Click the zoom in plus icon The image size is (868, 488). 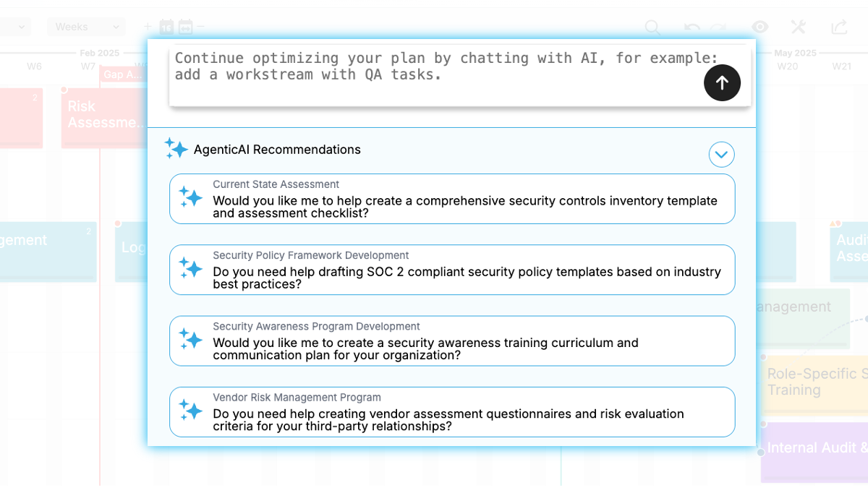[x=148, y=27]
